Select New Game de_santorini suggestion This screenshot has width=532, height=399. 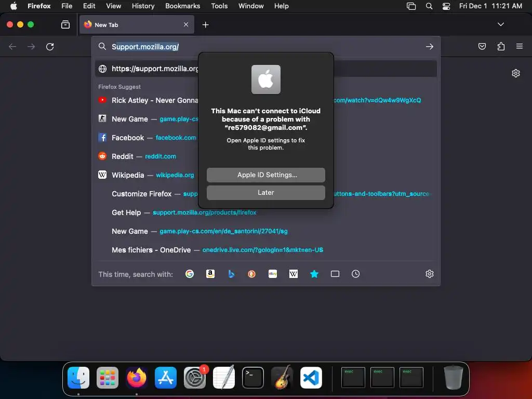(x=265, y=231)
